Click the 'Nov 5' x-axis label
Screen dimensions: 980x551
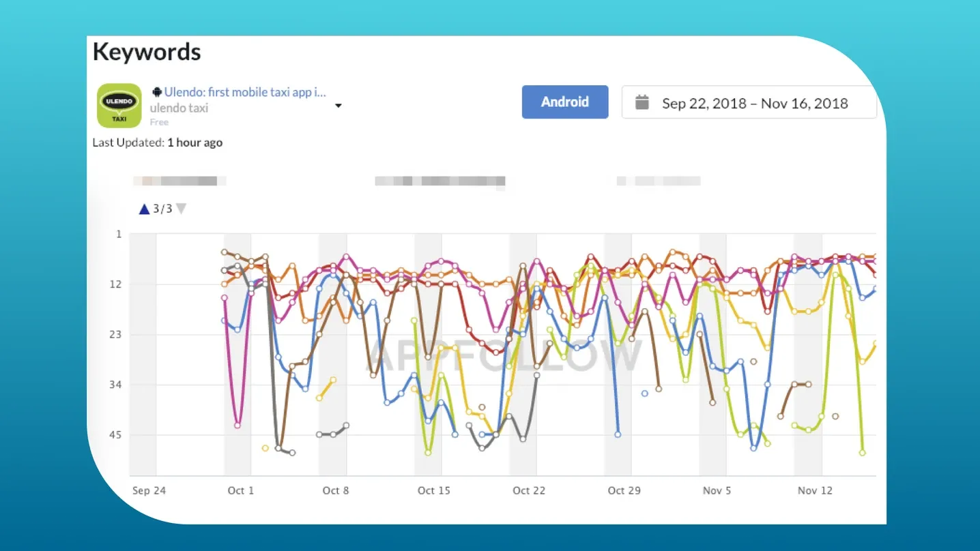coord(717,490)
